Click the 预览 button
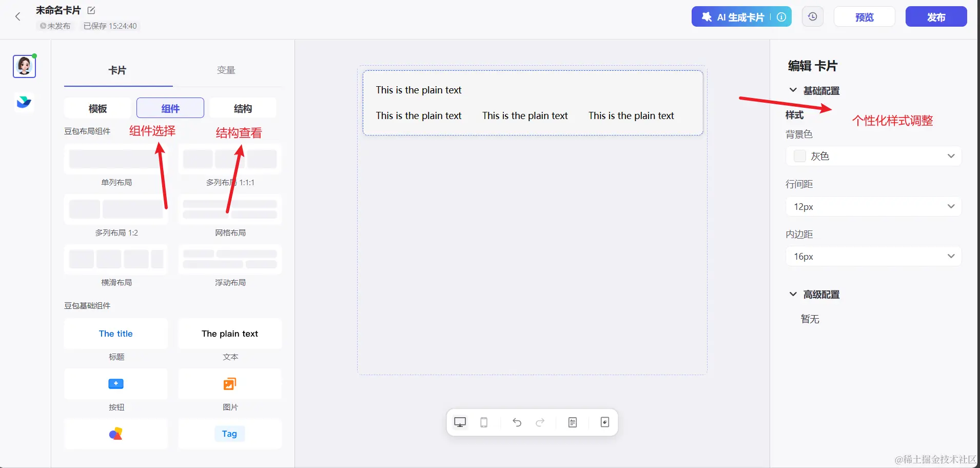Image resolution: width=980 pixels, height=468 pixels. pyautogui.click(x=865, y=17)
